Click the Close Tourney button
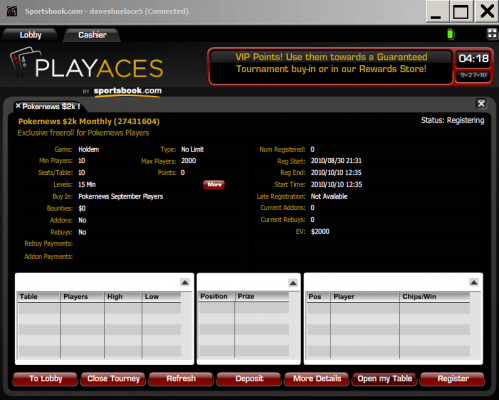This screenshot has height=400, width=499. [x=113, y=379]
